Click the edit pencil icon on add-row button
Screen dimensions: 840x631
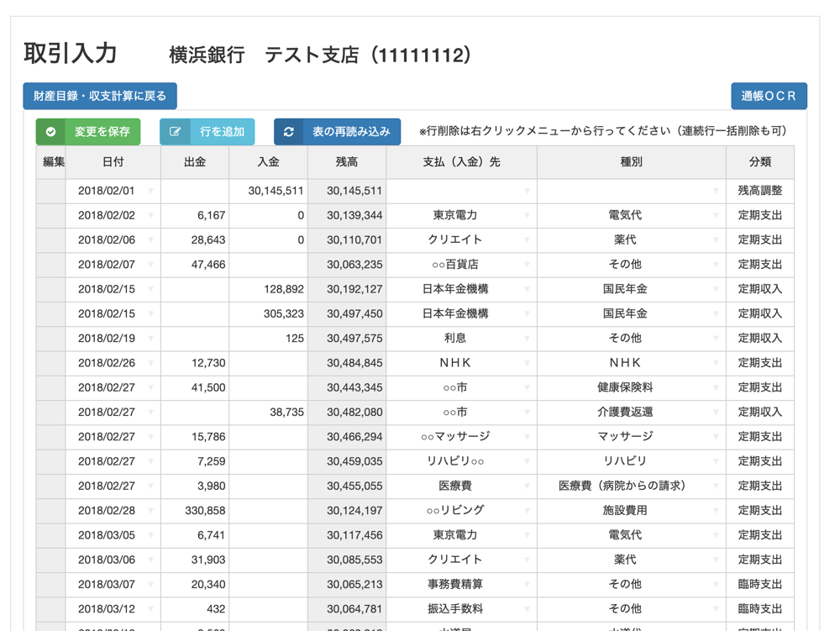175,132
